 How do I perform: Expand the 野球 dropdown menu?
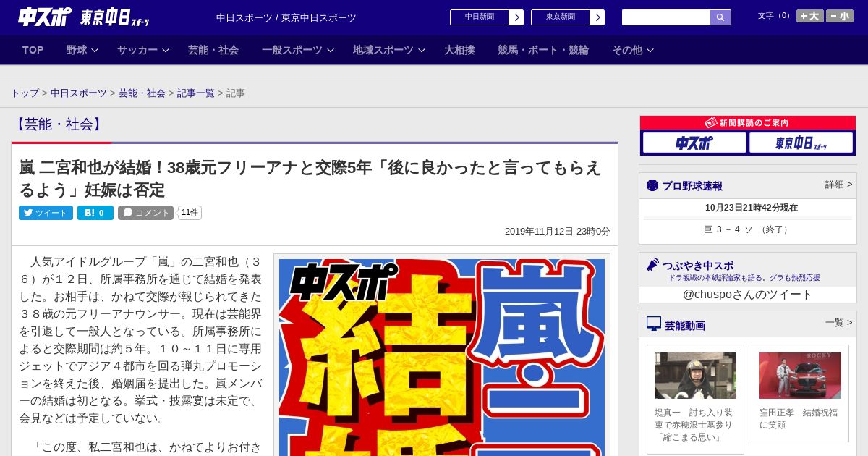click(x=82, y=50)
